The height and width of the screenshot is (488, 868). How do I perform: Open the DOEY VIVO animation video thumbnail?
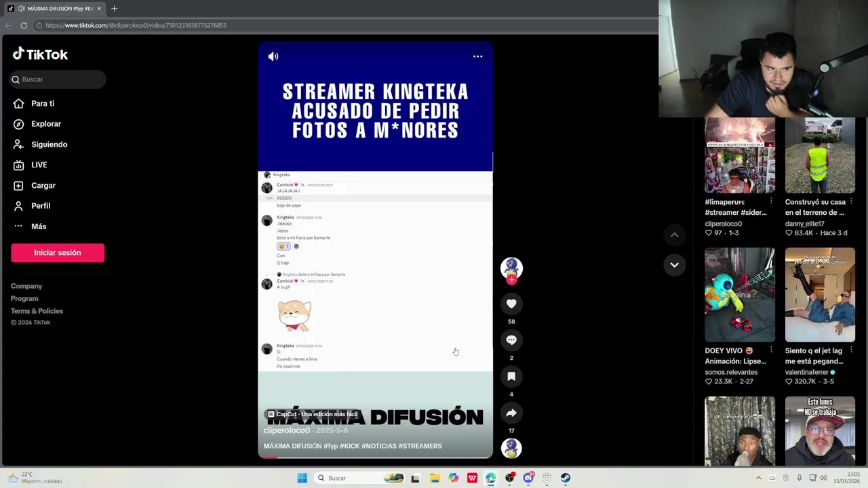(740, 295)
